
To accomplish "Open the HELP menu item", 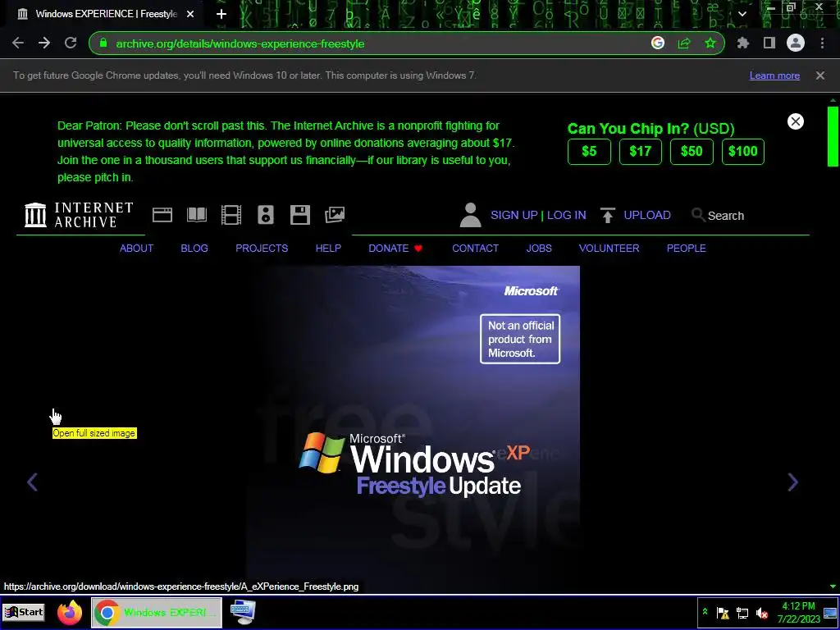I will pos(328,249).
